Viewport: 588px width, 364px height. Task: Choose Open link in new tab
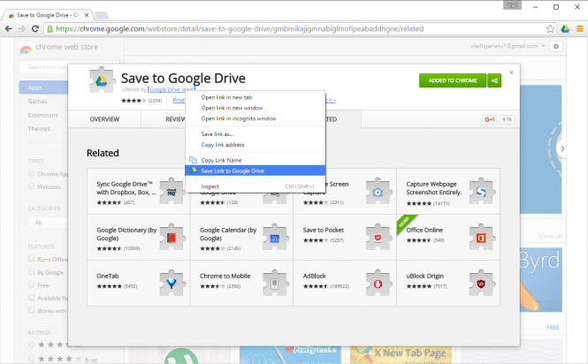[x=255, y=97]
